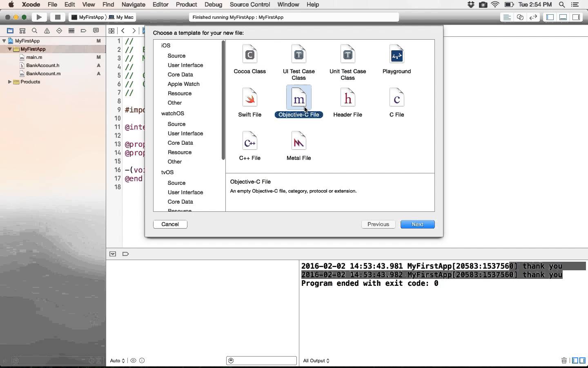Viewport: 588px width, 368px height.
Task: Show the Symbol navigator
Action: point(22,31)
